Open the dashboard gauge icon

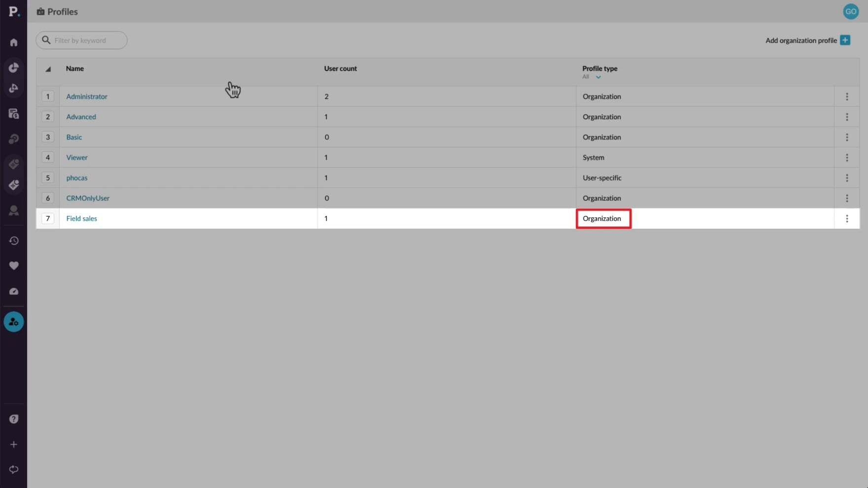(14, 291)
